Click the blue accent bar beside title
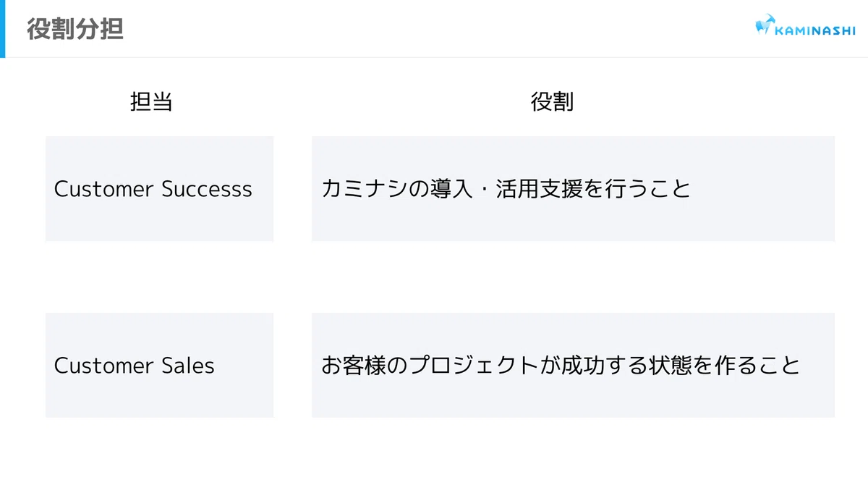Image resolution: width=868 pixels, height=488 pixels. tap(2, 29)
